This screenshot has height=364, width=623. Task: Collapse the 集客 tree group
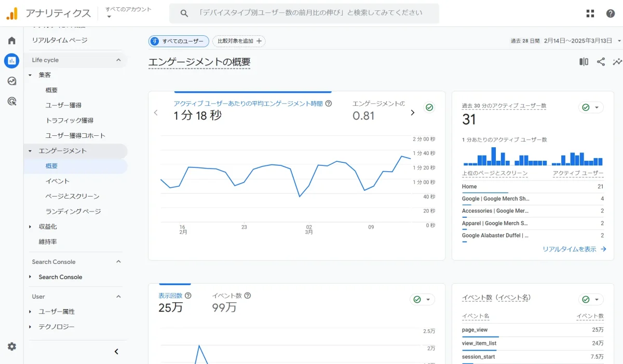click(30, 75)
